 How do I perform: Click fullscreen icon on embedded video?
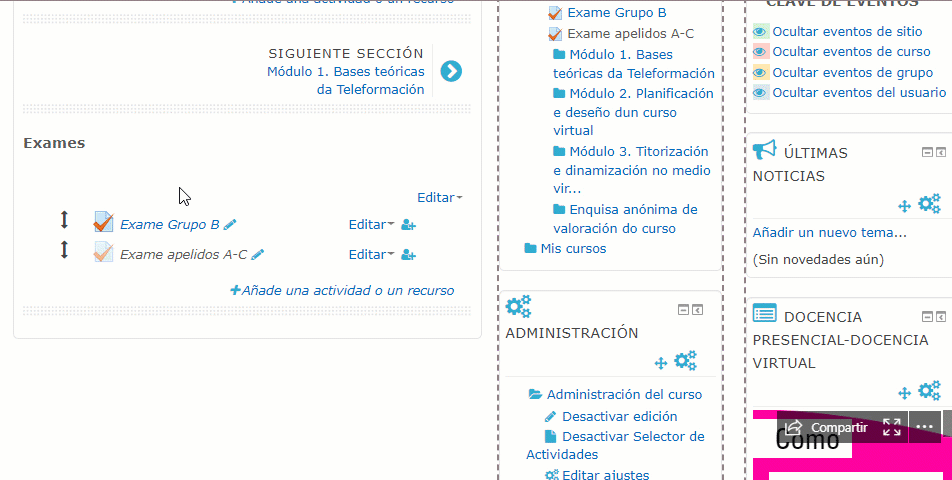coord(892,427)
